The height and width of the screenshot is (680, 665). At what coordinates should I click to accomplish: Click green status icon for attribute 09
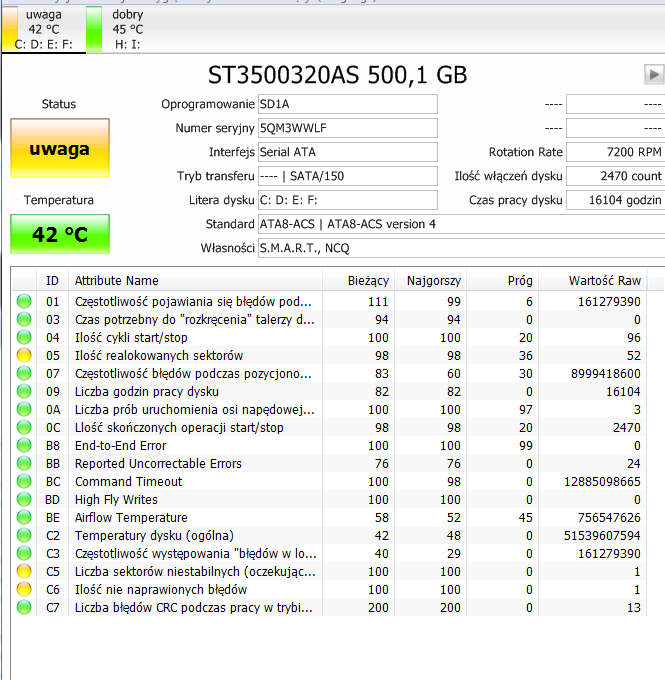pyautogui.click(x=24, y=392)
